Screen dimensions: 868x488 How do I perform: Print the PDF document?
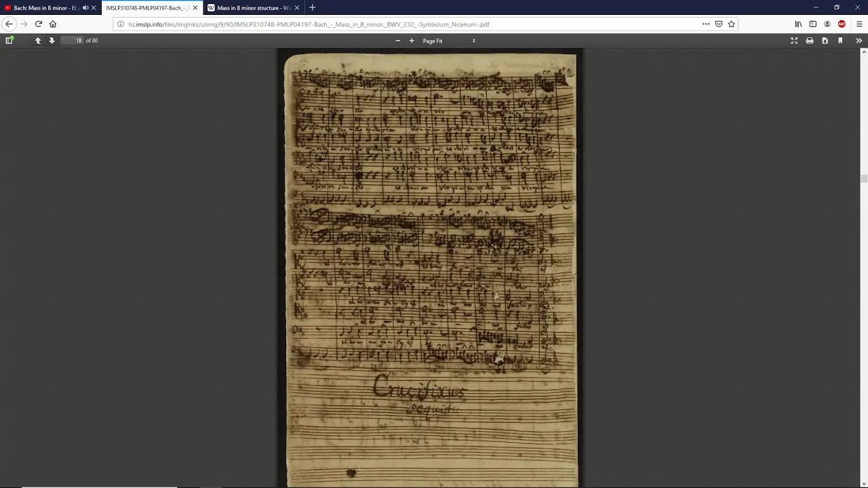point(810,41)
